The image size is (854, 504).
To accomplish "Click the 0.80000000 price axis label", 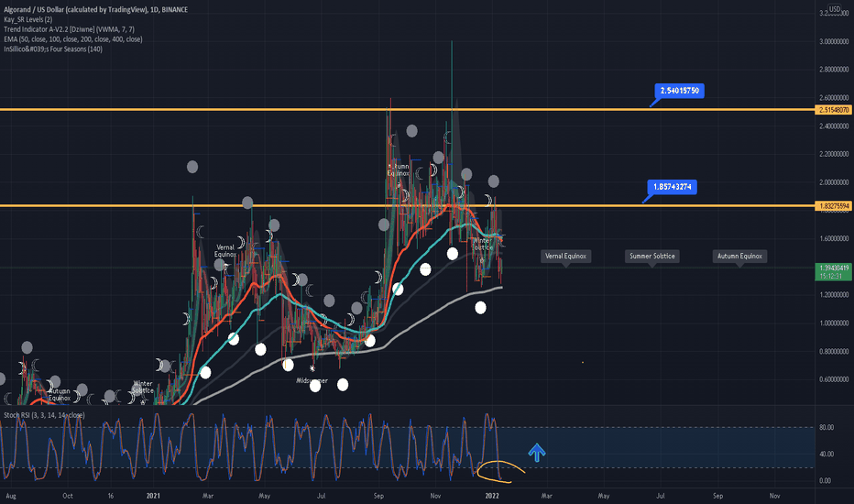I will click(834, 352).
